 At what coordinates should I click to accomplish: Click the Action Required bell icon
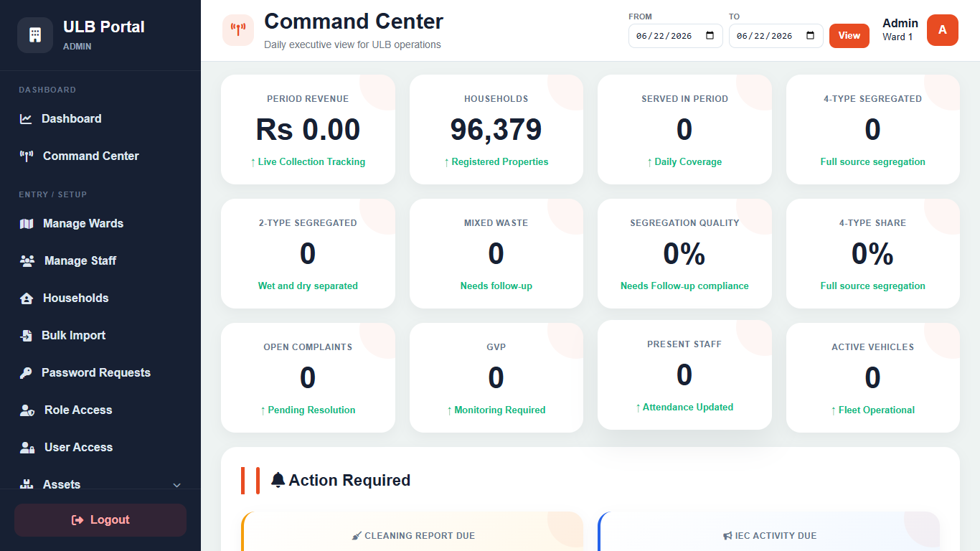(x=278, y=480)
